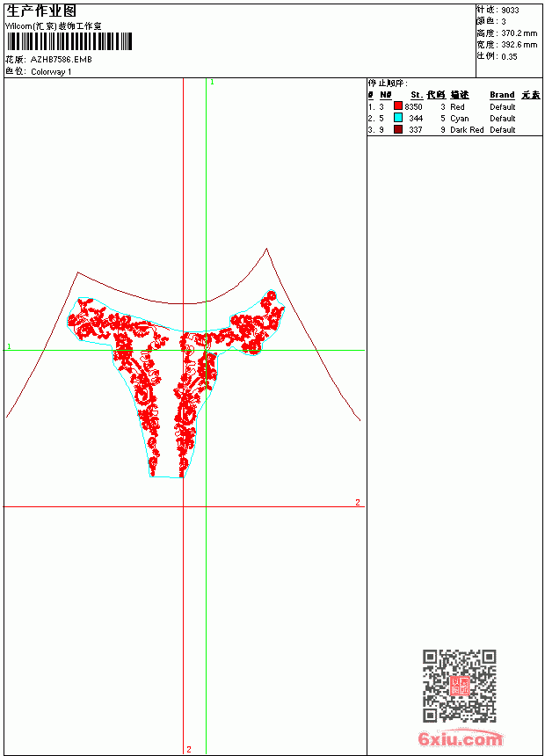This screenshot has width=545, height=756.
Task: Click the St. column header
Action: coord(417,95)
